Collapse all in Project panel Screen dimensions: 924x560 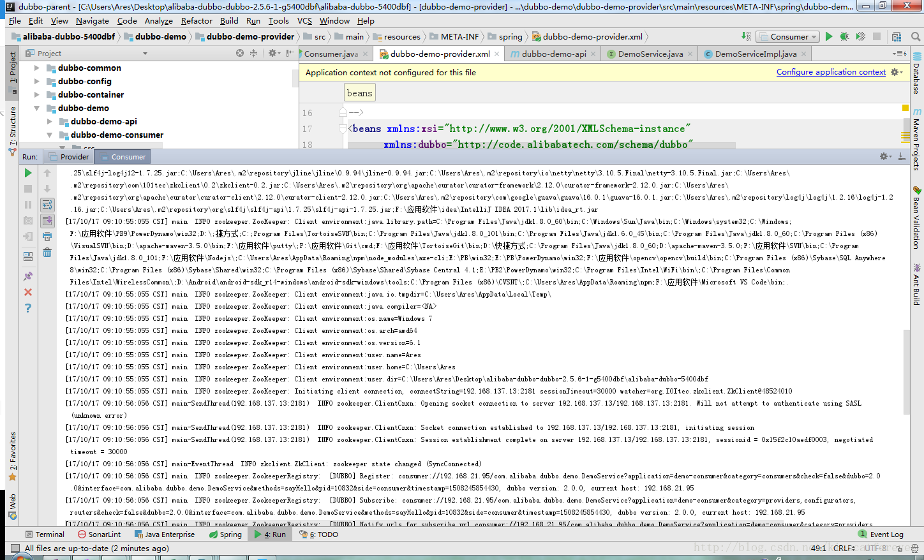(253, 54)
